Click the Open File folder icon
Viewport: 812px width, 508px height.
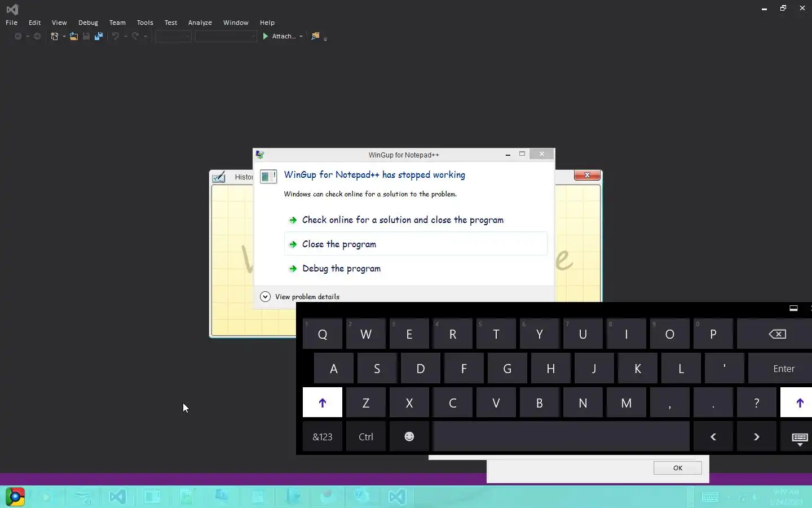tap(74, 36)
